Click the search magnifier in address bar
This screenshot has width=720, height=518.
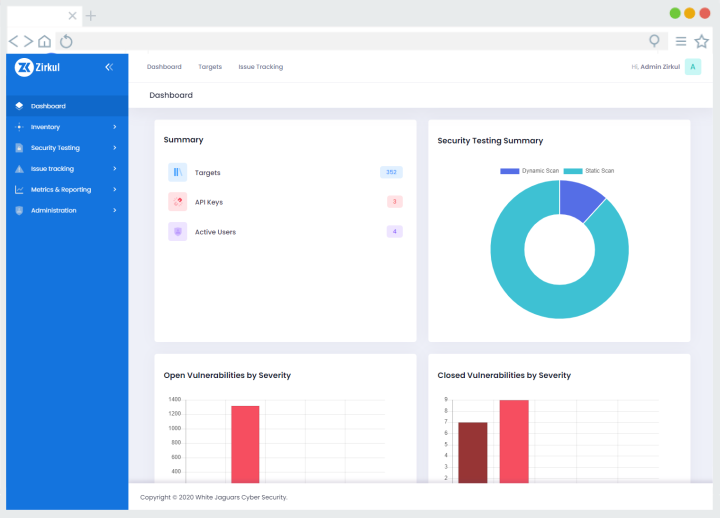[654, 41]
